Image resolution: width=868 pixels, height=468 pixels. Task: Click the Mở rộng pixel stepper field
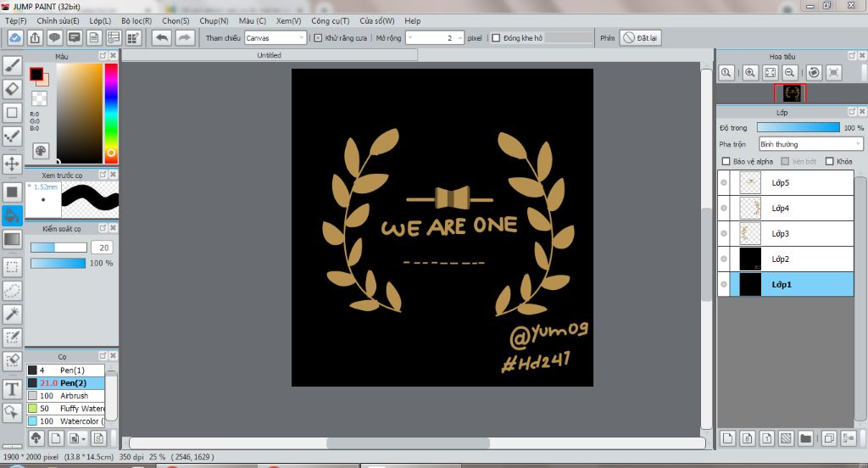[x=435, y=37]
